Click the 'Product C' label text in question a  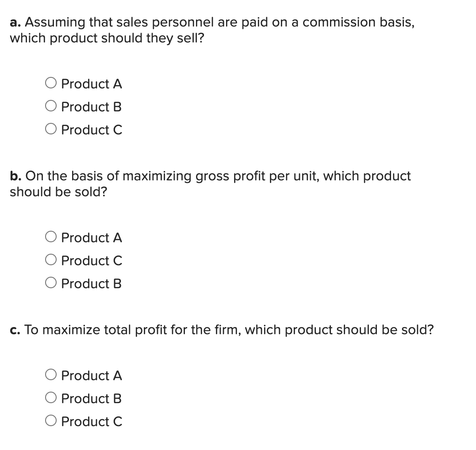(92, 130)
